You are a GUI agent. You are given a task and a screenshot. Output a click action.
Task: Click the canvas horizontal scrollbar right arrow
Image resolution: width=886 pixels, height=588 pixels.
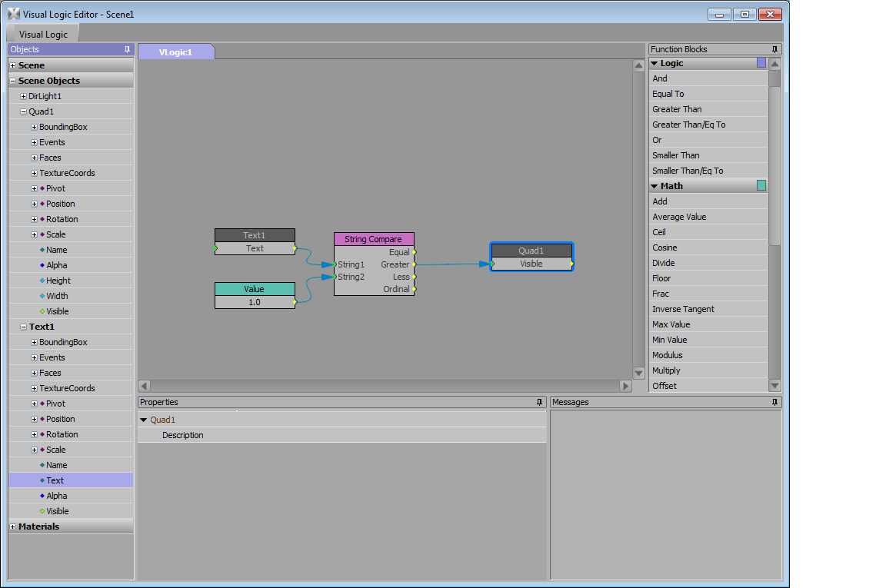[625, 386]
